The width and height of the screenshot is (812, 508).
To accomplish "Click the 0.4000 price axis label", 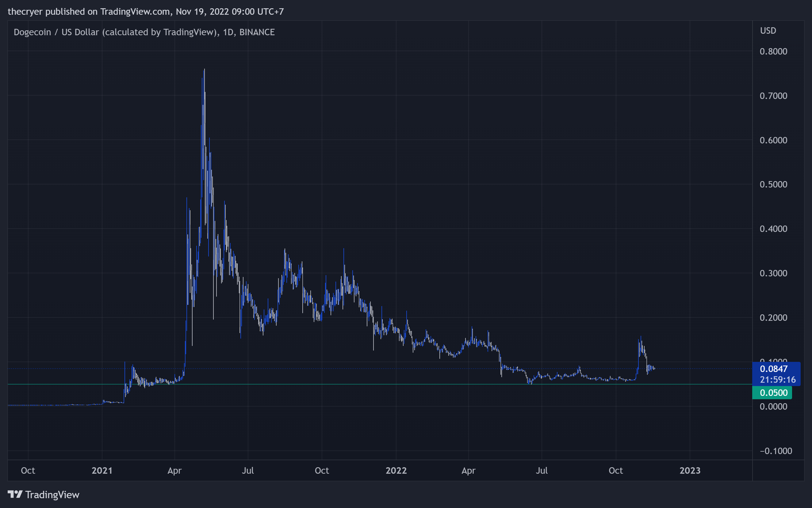I will (774, 229).
